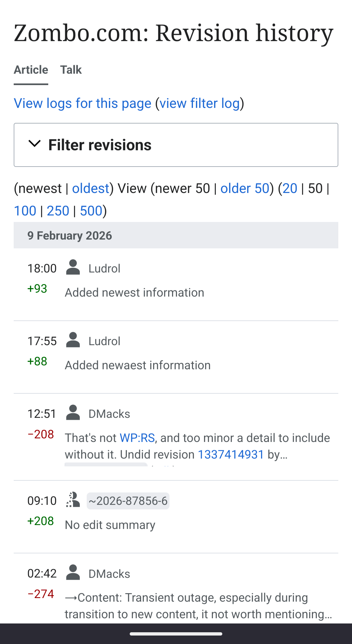The width and height of the screenshot is (352, 644).
Task: Click Ludrol's user avatar icon at 17:55
Action: pos(73,340)
